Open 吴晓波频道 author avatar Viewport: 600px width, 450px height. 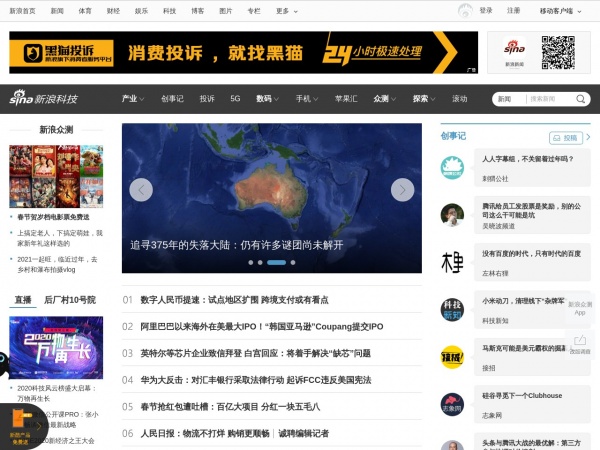coord(452,215)
